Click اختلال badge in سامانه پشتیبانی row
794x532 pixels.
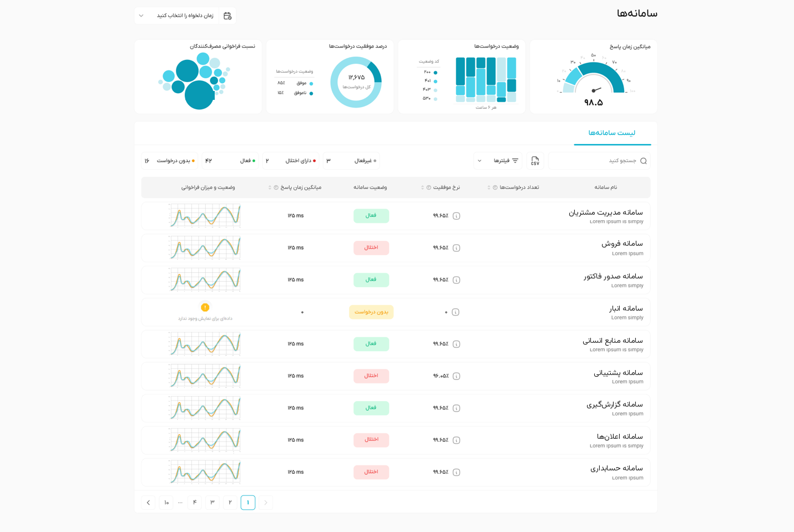371,376
